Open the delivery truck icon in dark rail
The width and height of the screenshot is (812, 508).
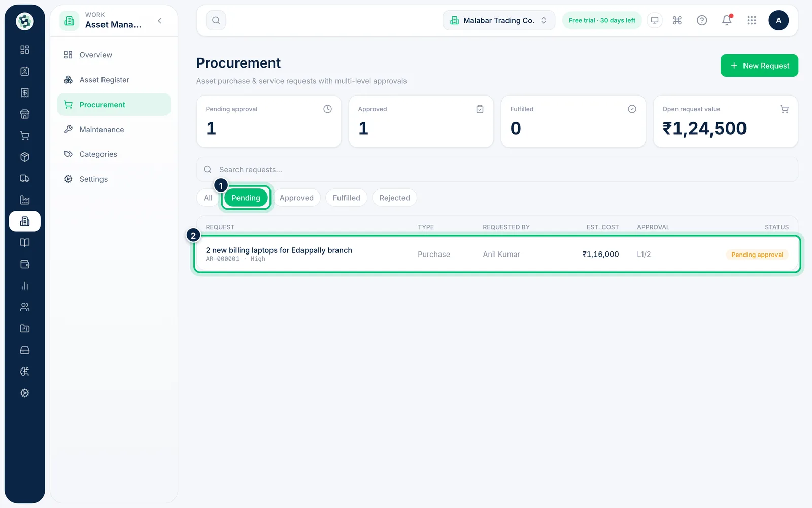click(x=24, y=178)
